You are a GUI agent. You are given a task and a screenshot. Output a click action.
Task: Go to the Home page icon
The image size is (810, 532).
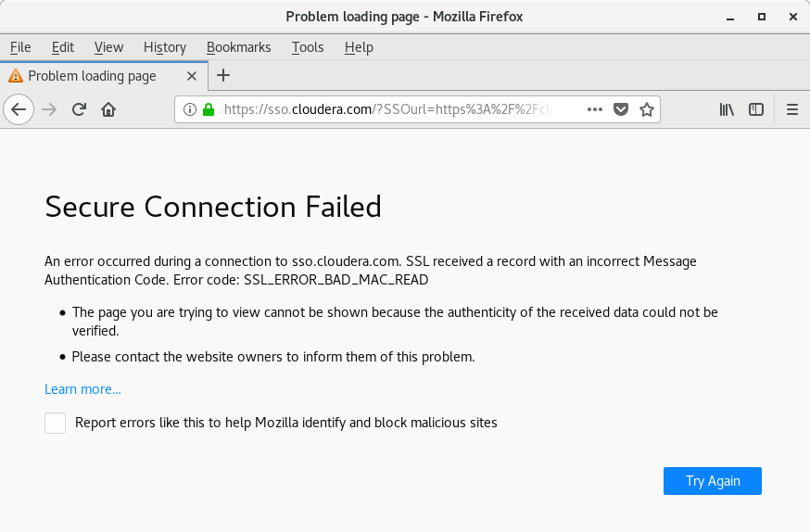(108, 109)
